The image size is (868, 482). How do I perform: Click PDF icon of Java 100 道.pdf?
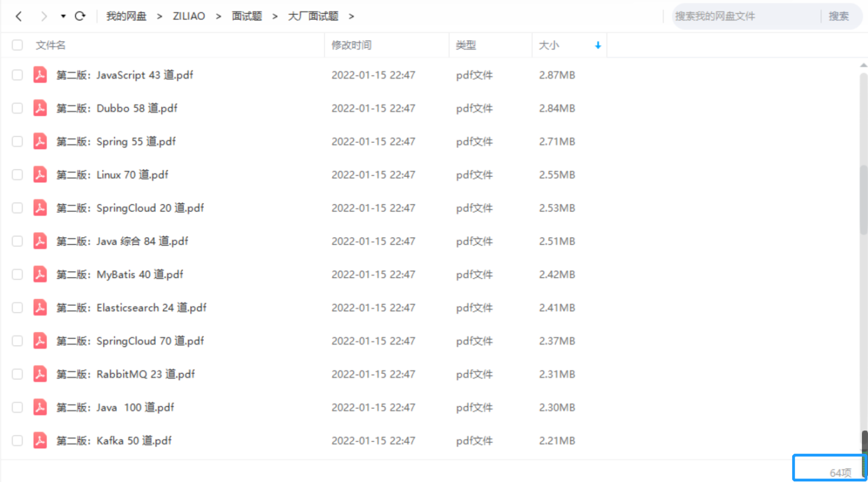(40, 407)
